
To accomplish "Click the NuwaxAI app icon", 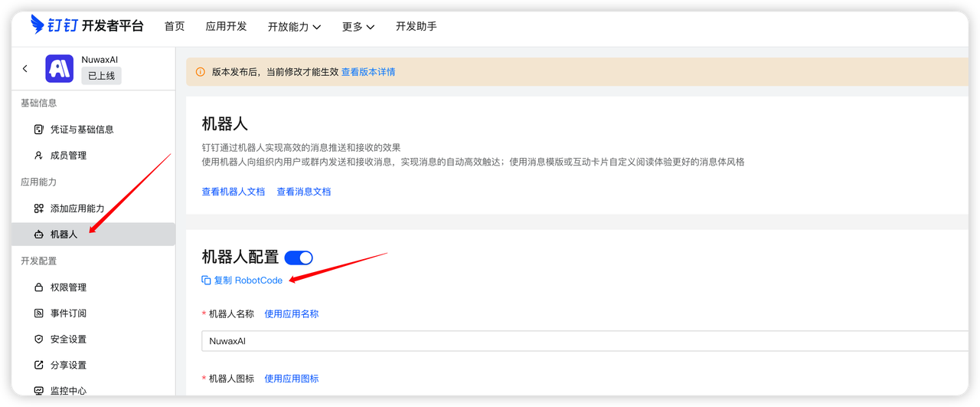I will pyautogui.click(x=59, y=68).
